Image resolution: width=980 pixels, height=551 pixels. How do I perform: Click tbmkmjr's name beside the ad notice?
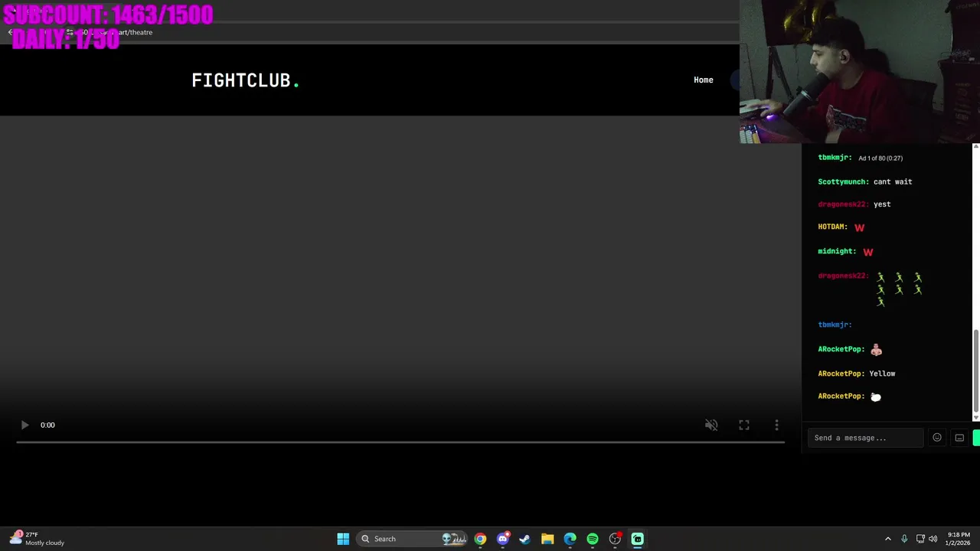tap(835, 158)
